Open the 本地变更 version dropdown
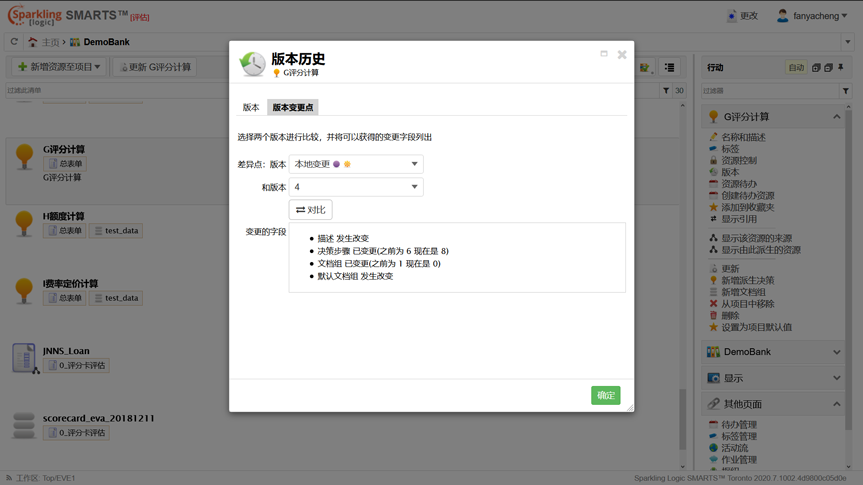Image resolution: width=863 pixels, height=485 pixels. point(355,164)
